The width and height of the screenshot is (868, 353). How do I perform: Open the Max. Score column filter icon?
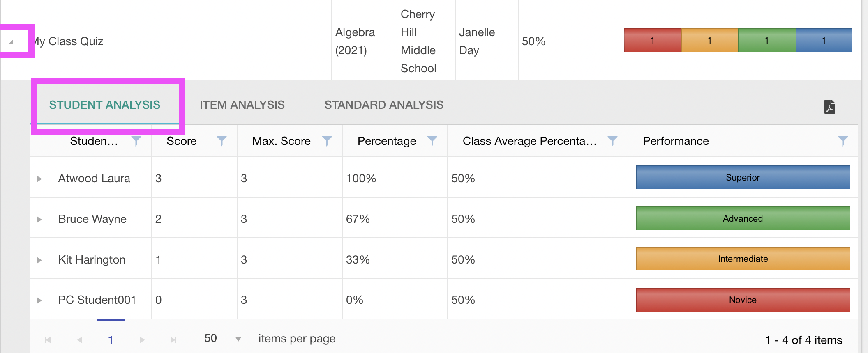tap(327, 141)
